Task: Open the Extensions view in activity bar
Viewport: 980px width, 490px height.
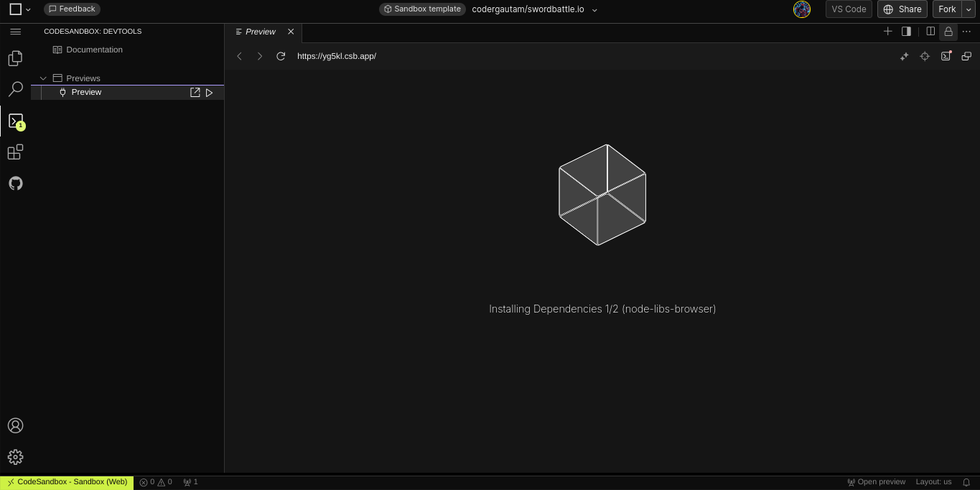Action: pyautogui.click(x=15, y=152)
